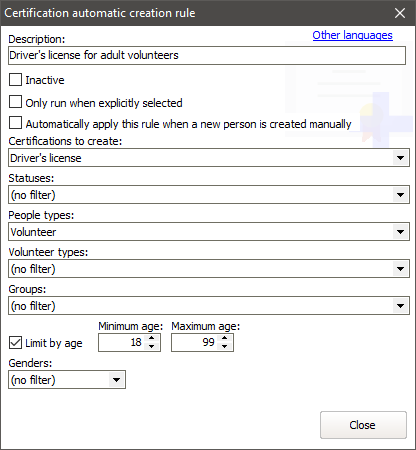
Task: Uncheck the Limit by age checkbox
Action: point(15,342)
